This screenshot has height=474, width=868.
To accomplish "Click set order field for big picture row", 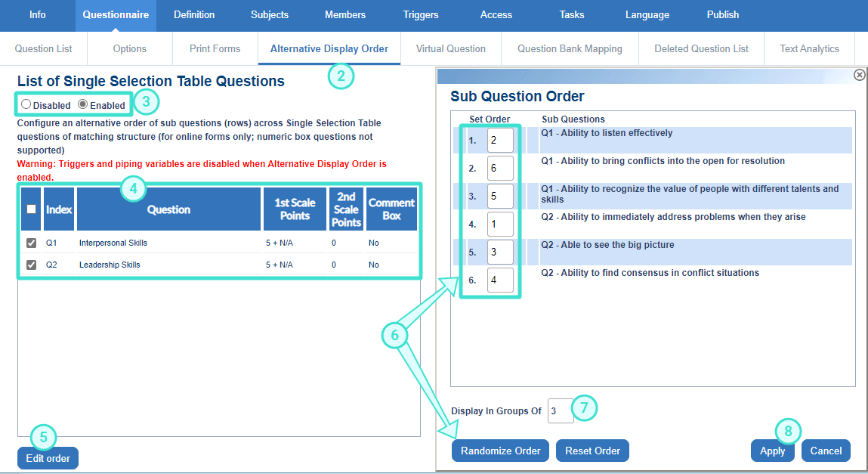I will click(x=500, y=252).
